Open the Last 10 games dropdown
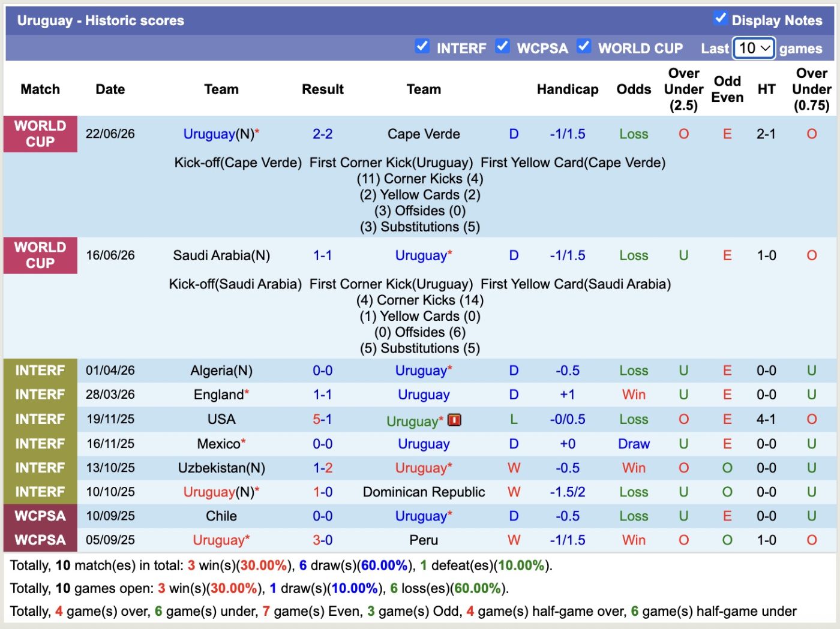Viewport: 840px width, 629px height. click(x=754, y=48)
